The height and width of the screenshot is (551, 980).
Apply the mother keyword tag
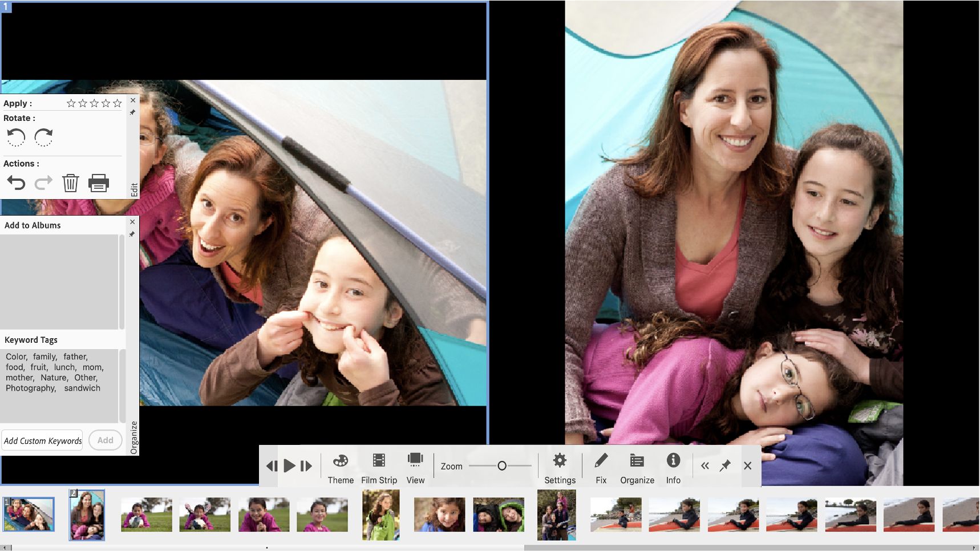[x=20, y=378]
